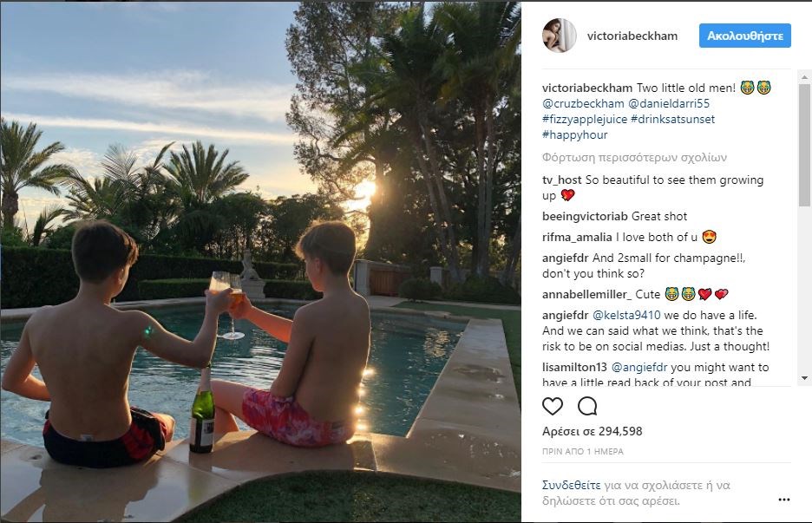Screen dimensions: 812x523
Task: Open the #fizzyapplejuice hashtag
Action: [x=585, y=119]
